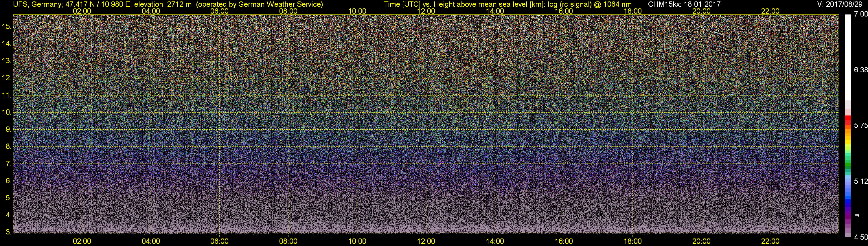Viewport: 868px width, 246px height.
Task: Click colorbar value 4.50
Action: pos(861,237)
